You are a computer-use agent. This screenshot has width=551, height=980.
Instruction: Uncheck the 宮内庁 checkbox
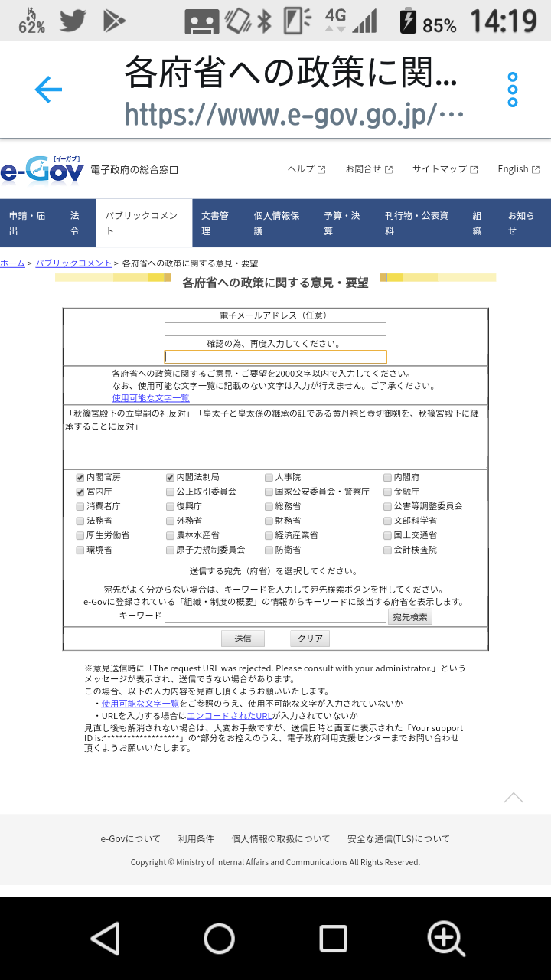click(80, 492)
